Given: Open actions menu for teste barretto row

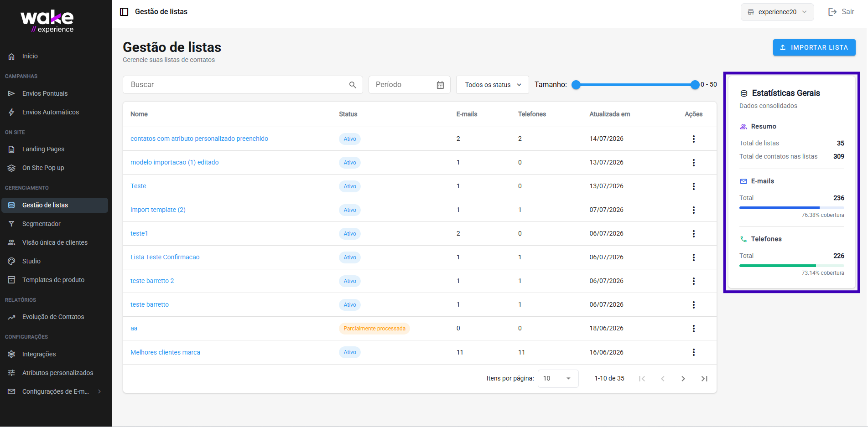Looking at the screenshot, I should coord(693,305).
